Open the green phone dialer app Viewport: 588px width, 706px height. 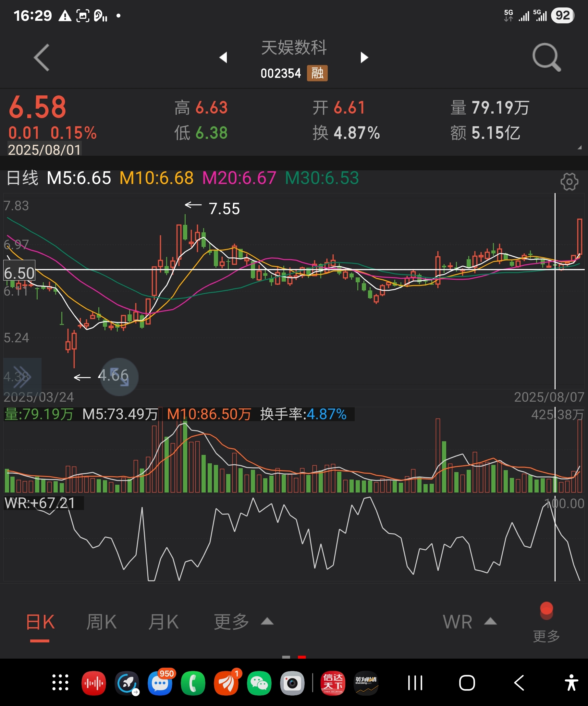click(193, 683)
